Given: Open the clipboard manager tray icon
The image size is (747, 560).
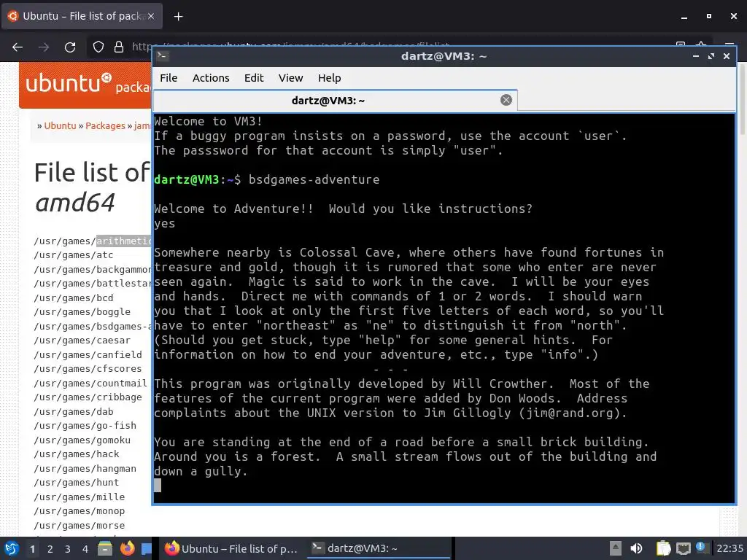Looking at the screenshot, I should point(663,548).
